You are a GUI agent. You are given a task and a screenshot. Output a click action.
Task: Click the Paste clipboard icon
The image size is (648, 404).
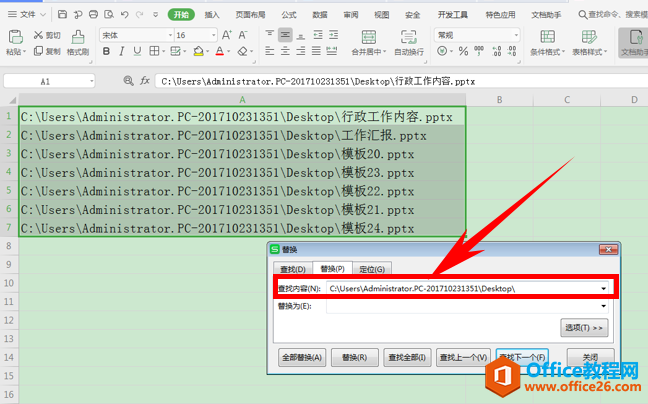[16, 37]
